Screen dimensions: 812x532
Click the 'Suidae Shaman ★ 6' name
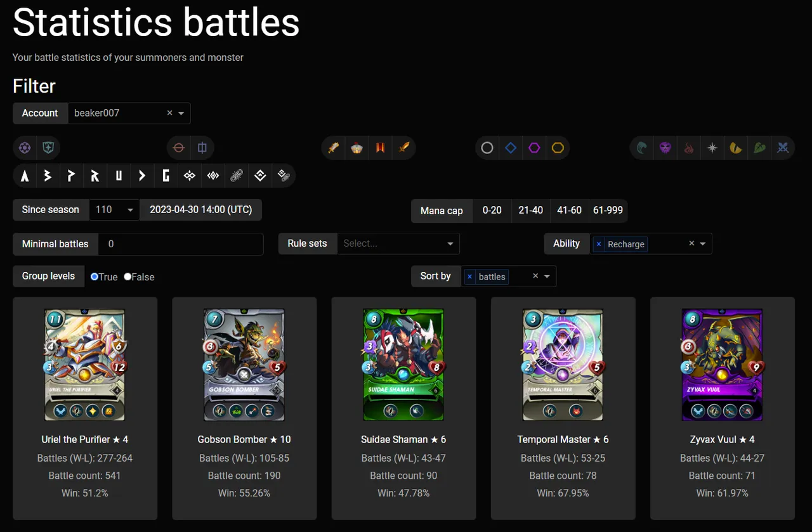point(403,439)
